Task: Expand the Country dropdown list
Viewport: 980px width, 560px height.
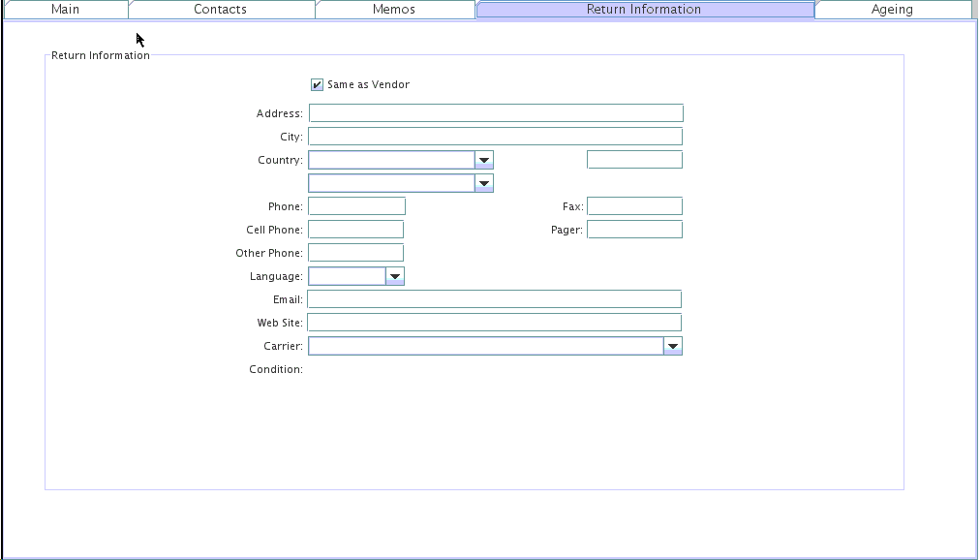Action: click(x=484, y=160)
